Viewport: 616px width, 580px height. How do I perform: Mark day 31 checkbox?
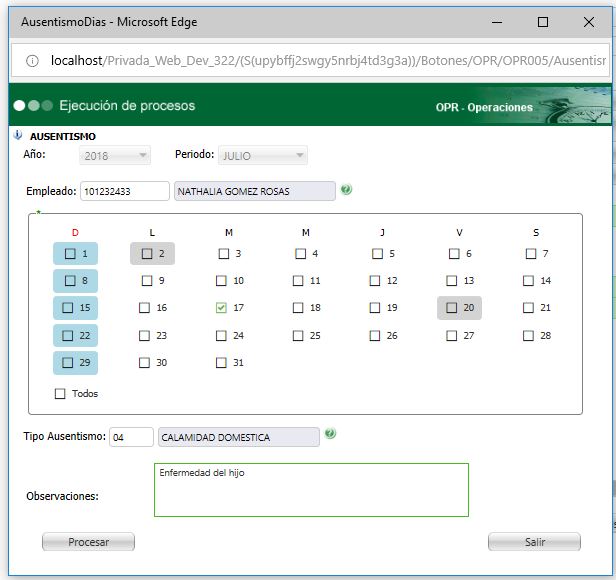click(221, 362)
